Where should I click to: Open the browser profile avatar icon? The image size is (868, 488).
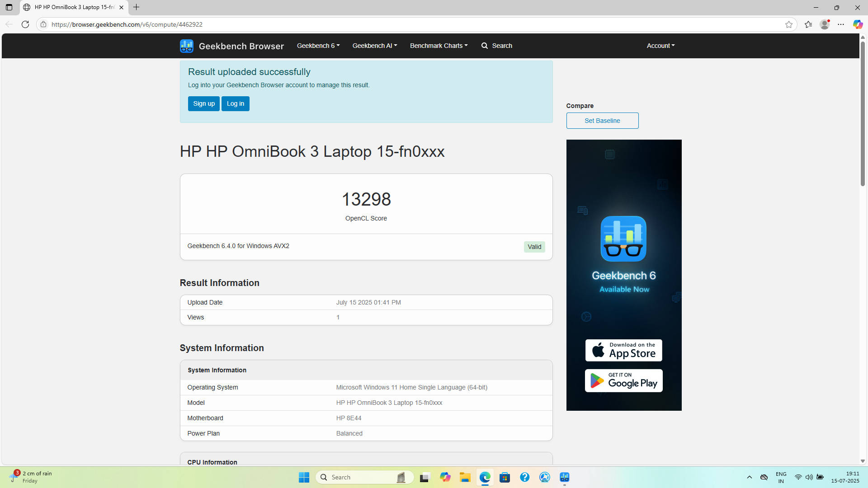(x=825, y=24)
